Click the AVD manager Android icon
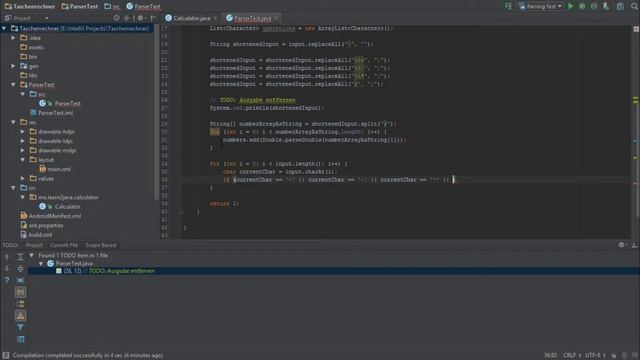Screen dimensions: 640x360 [606, 6]
